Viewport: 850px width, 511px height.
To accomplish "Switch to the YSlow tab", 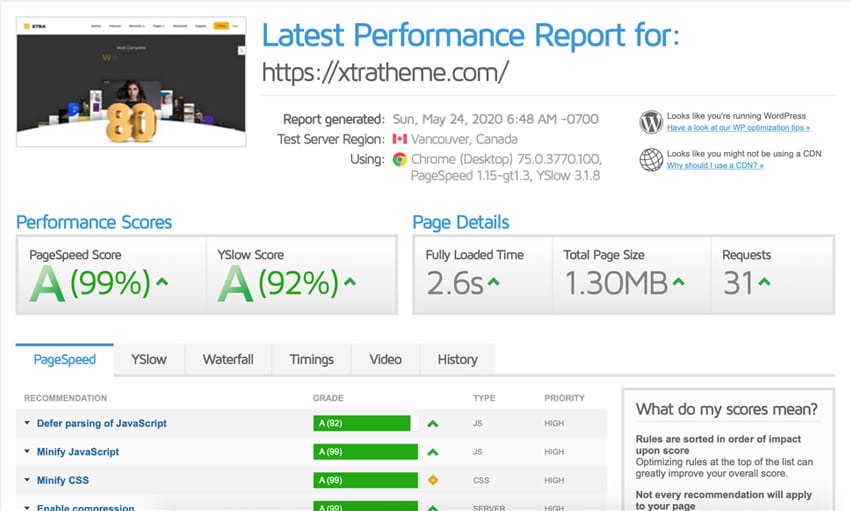I will pyautogui.click(x=148, y=360).
